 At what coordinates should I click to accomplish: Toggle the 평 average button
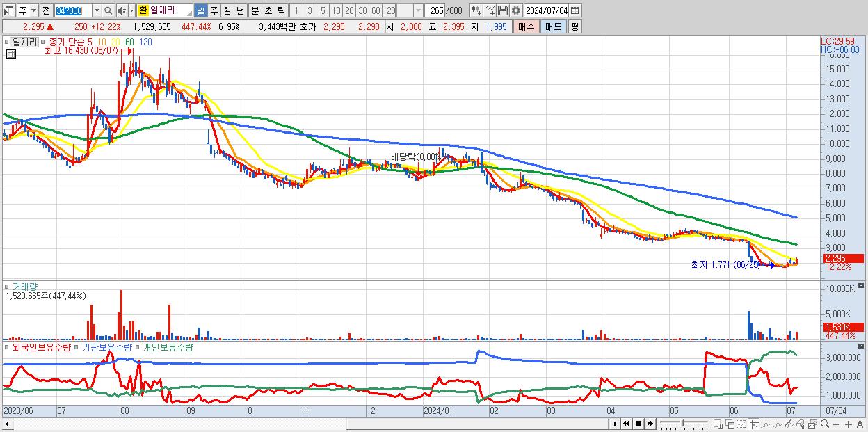(574, 26)
